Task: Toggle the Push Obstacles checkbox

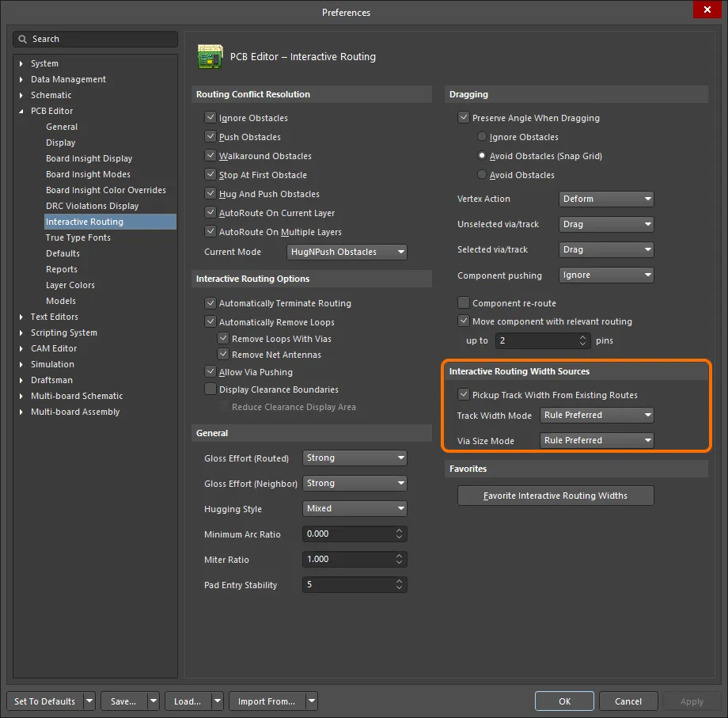Action: point(210,136)
